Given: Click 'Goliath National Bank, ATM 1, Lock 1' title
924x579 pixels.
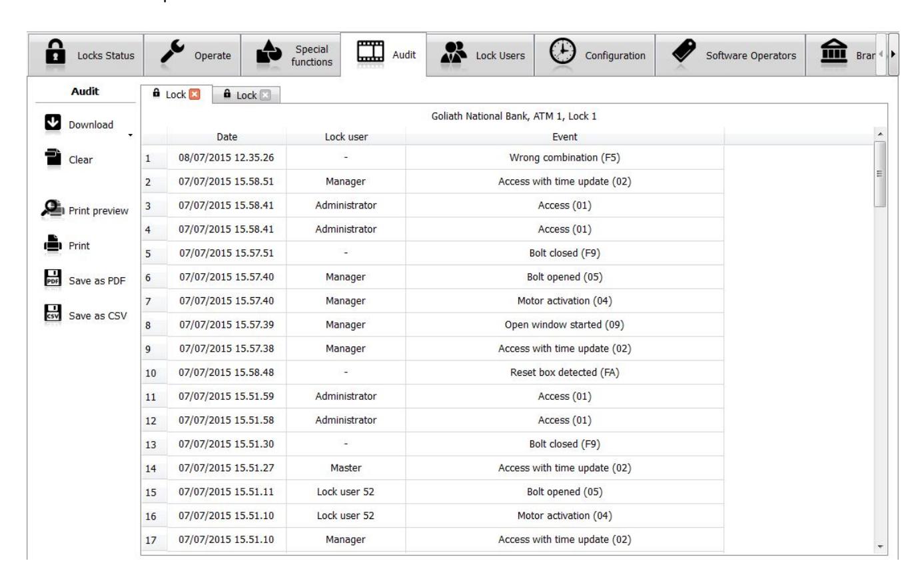Looking at the screenshot, I should tap(514, 116).
